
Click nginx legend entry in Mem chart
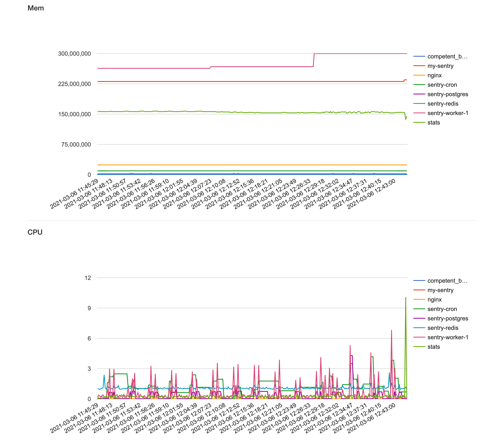click(x=428, y=75)
